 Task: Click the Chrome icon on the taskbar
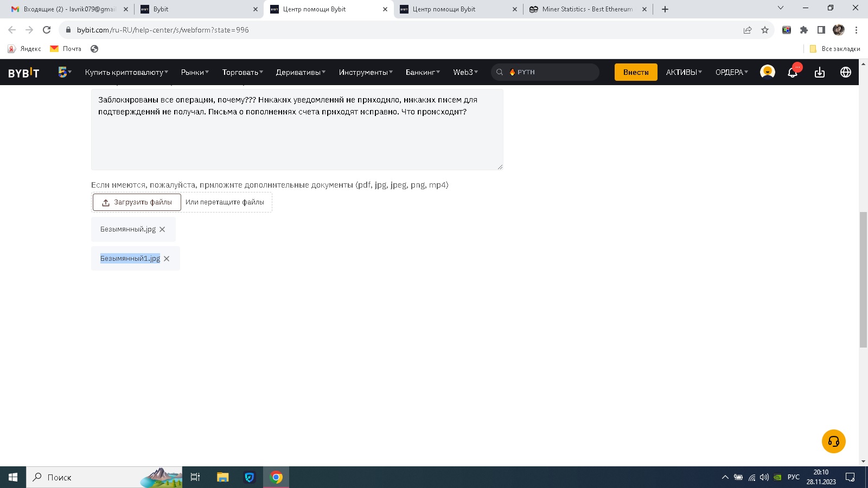276,477
